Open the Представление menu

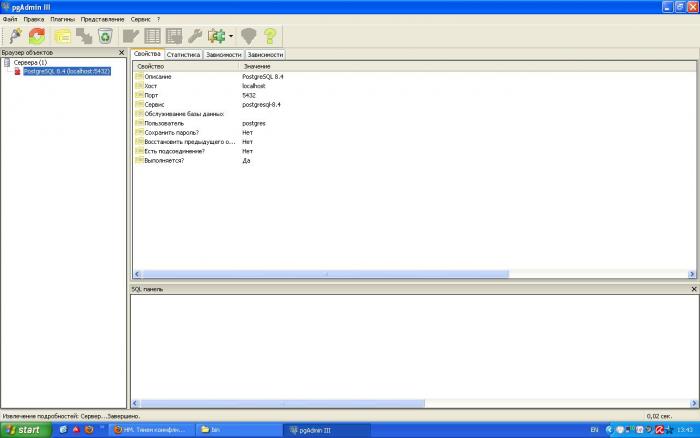tap(102, 19)
